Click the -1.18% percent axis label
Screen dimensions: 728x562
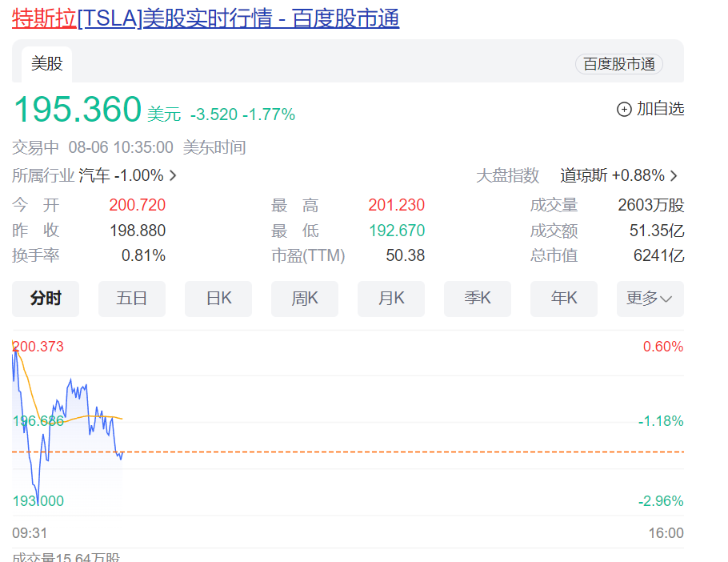(661, 421)
